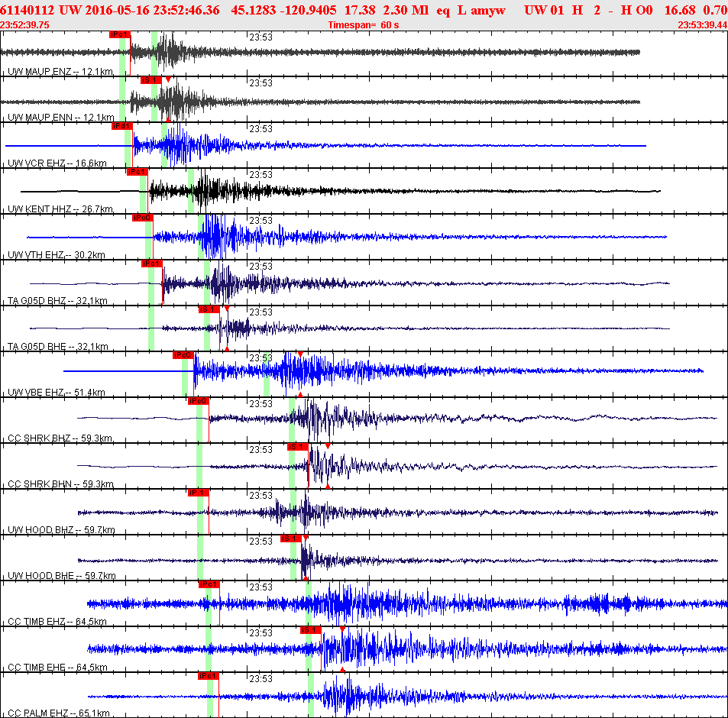
Task: Click the bottom red amplitude triangle on TIMB EHE
Action: (342, 670)
